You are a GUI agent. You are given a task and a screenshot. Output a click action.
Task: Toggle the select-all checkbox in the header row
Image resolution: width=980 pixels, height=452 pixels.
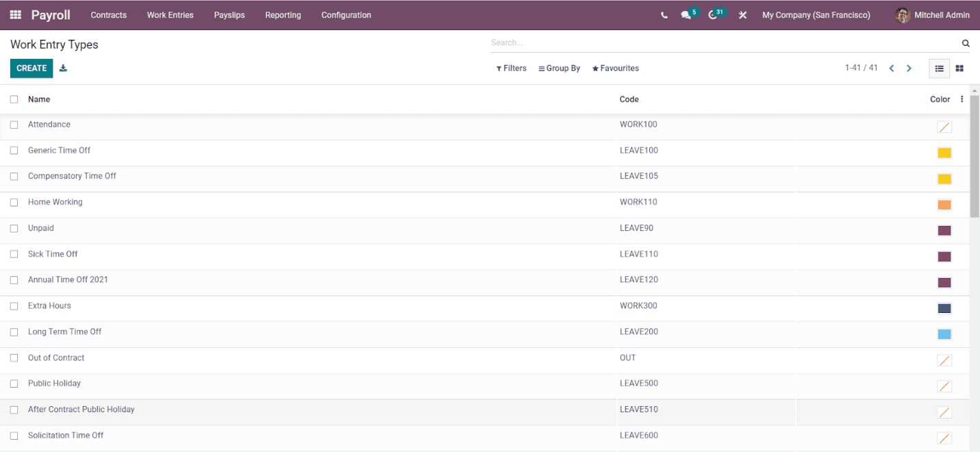coord(14,99)
